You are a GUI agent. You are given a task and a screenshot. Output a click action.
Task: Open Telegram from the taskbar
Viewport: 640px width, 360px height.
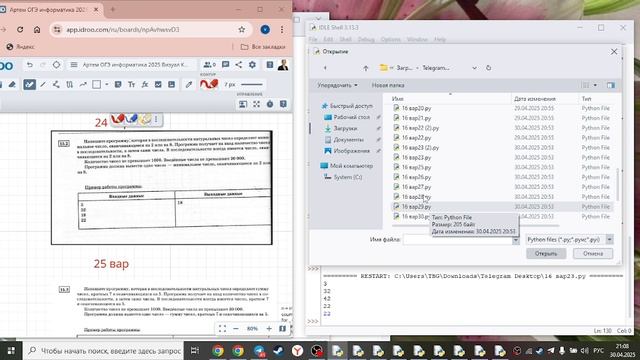click(x=259, y=351)
